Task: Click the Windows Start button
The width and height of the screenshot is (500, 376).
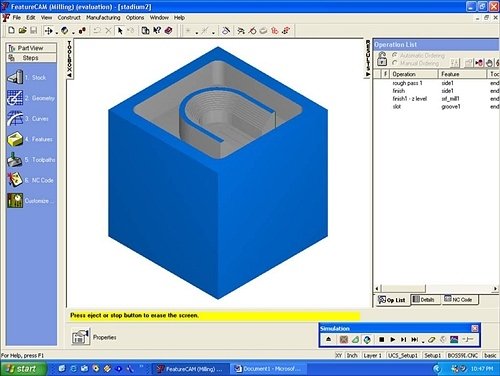Action: [22, 368]
